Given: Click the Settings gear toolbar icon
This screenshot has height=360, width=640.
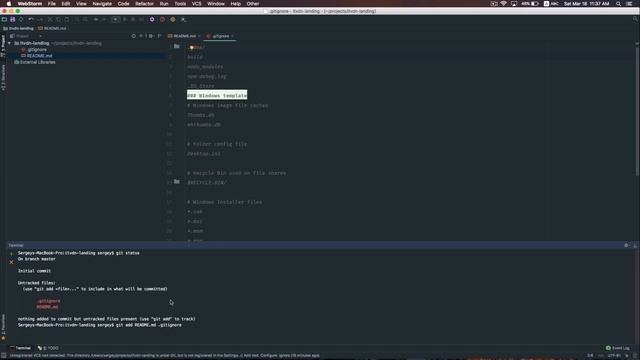Looking at the screenshot, I should [152, 19].
